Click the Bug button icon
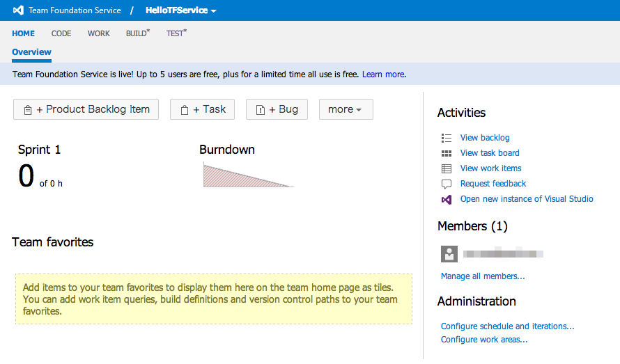 click(260, 110)
